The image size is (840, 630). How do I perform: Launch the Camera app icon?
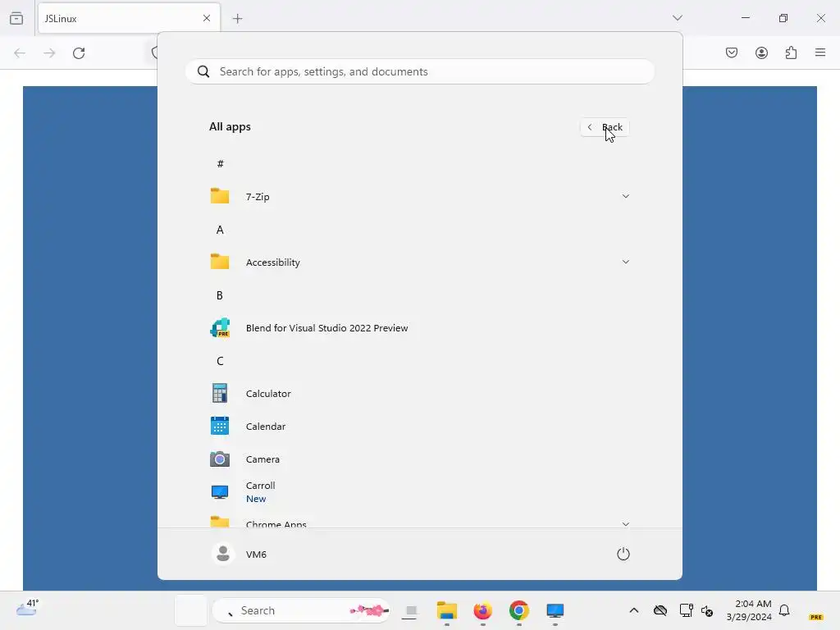coord(220,459)
